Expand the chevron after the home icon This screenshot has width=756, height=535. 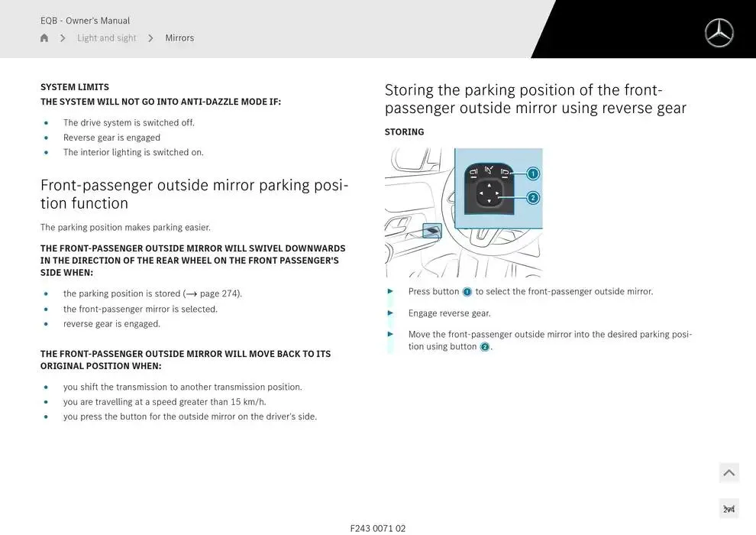coord(62,37)
